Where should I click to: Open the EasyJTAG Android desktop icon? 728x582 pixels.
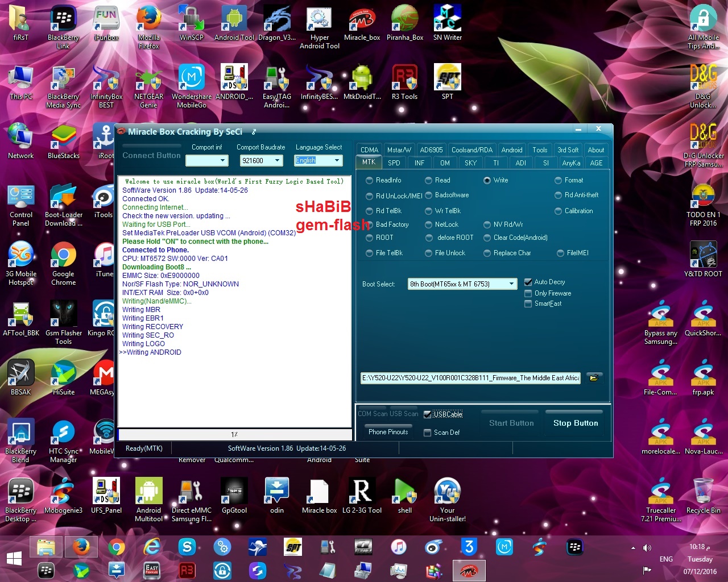[x=277, y=86]
